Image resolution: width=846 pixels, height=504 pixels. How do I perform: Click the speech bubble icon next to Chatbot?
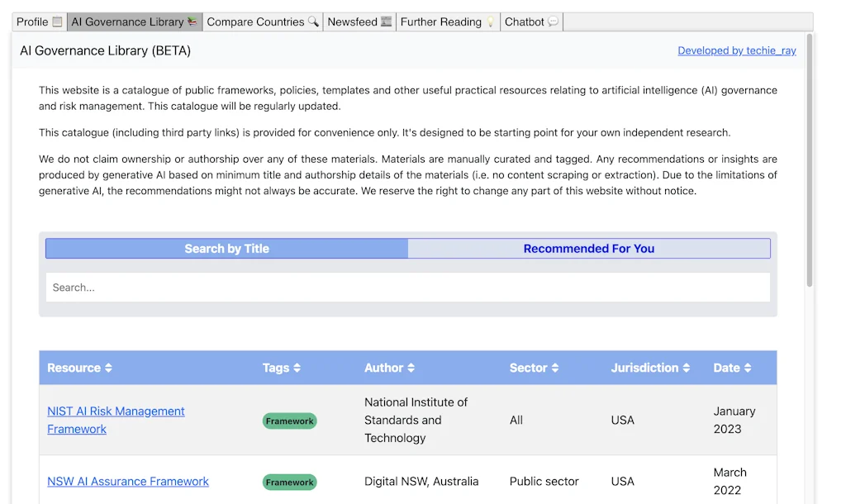point(552,22)
